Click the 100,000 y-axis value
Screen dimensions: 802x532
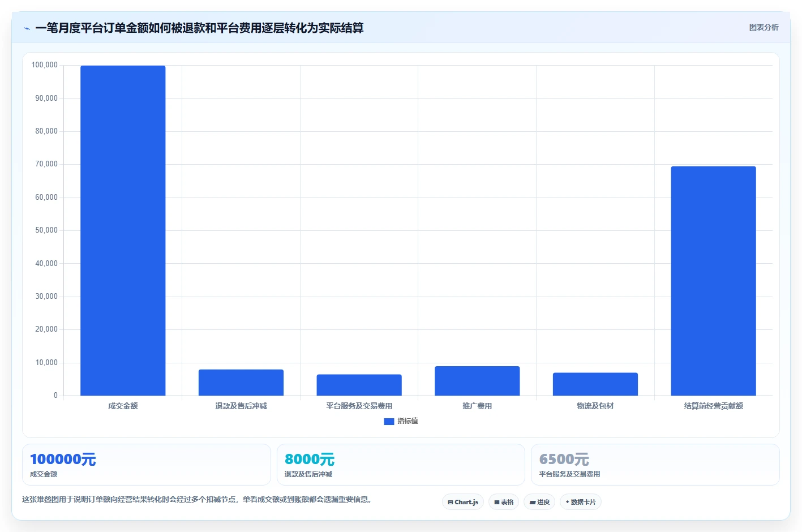pos(44,65)
